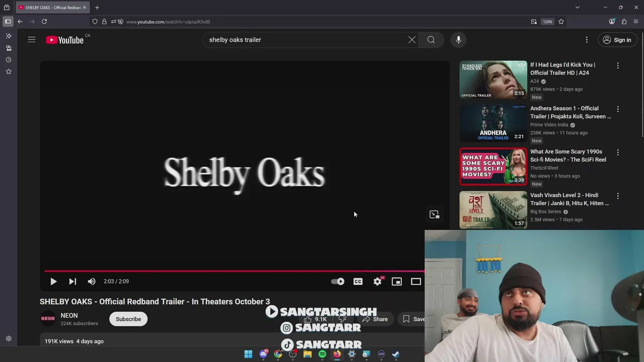
Task: Open tracking protection shield
Action: coord(95,22)
